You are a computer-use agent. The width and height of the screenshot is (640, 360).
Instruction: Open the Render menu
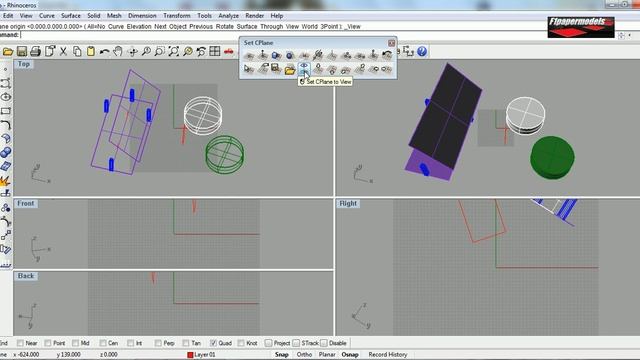(255, 16)
